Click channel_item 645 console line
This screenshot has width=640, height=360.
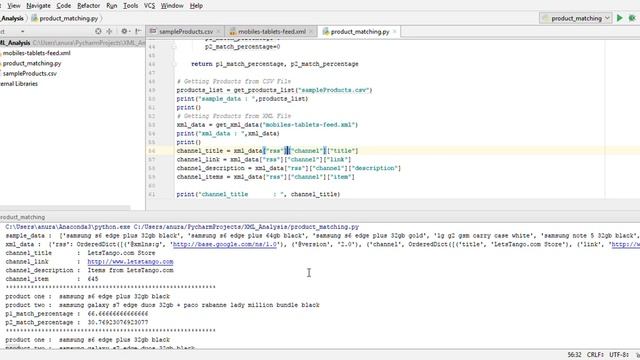pyautogui.click(x=52, y=279)
